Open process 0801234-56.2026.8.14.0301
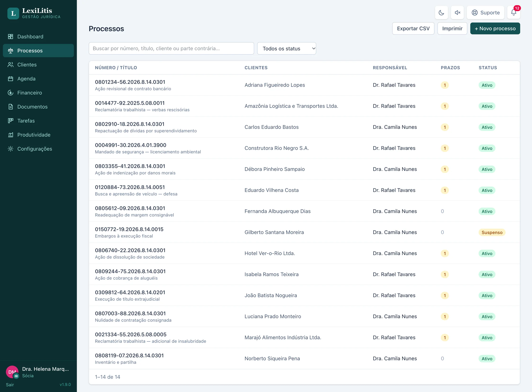Viewport: 532px width, 392px height. [130, 82]
